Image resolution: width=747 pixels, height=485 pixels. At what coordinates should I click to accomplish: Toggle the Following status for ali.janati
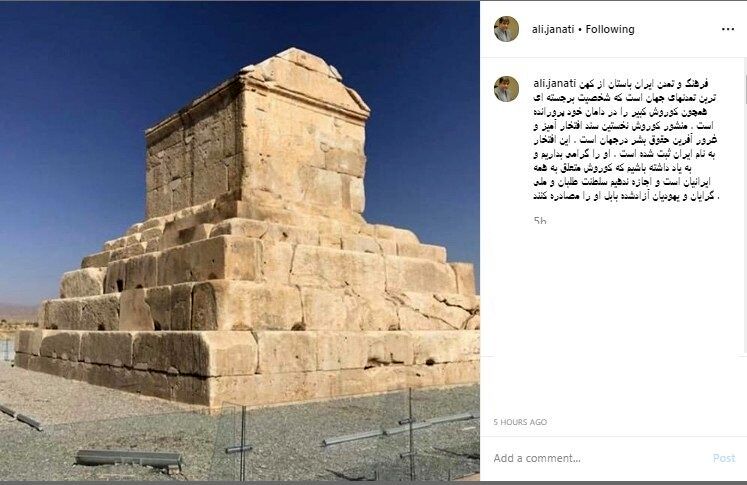click(610, 29)
